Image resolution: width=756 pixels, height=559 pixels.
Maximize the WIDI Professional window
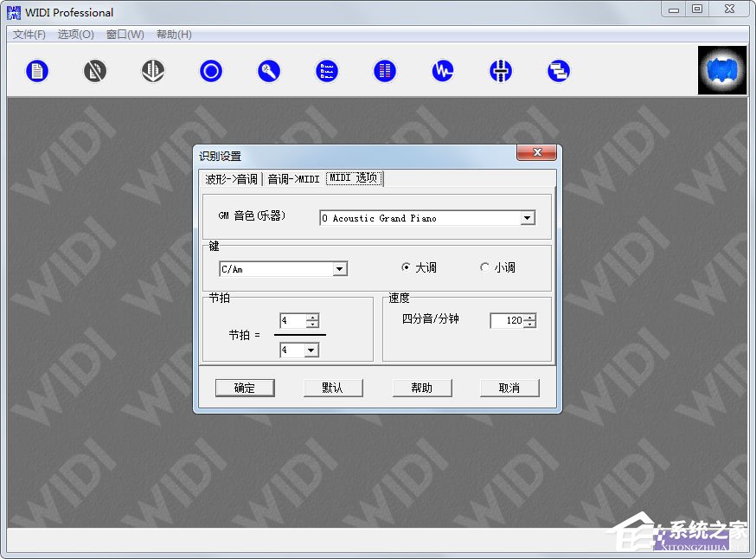click(697, 10)
